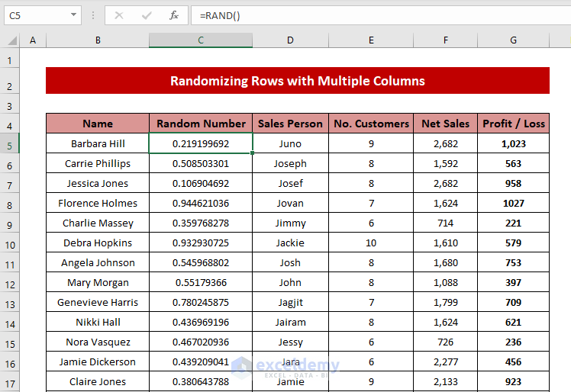
Task: Open the Insert Function fx icon
Action: [174, 16]
